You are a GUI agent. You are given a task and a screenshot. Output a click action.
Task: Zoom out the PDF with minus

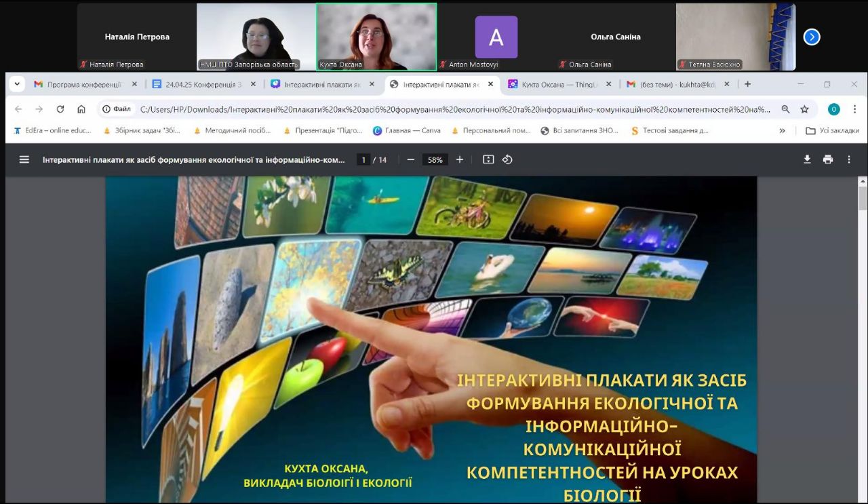coord(411,159)
